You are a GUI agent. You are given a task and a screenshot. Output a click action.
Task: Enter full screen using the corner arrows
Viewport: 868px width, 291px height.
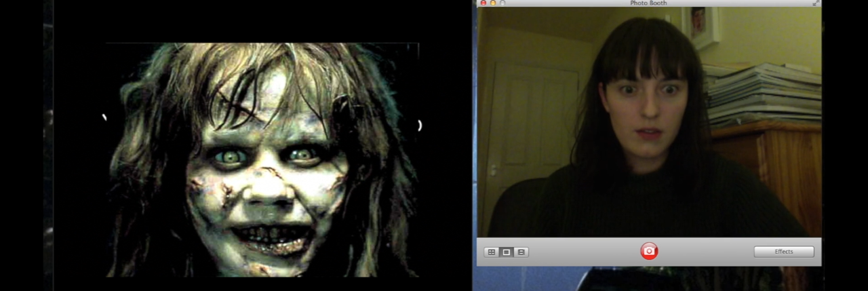815,3
